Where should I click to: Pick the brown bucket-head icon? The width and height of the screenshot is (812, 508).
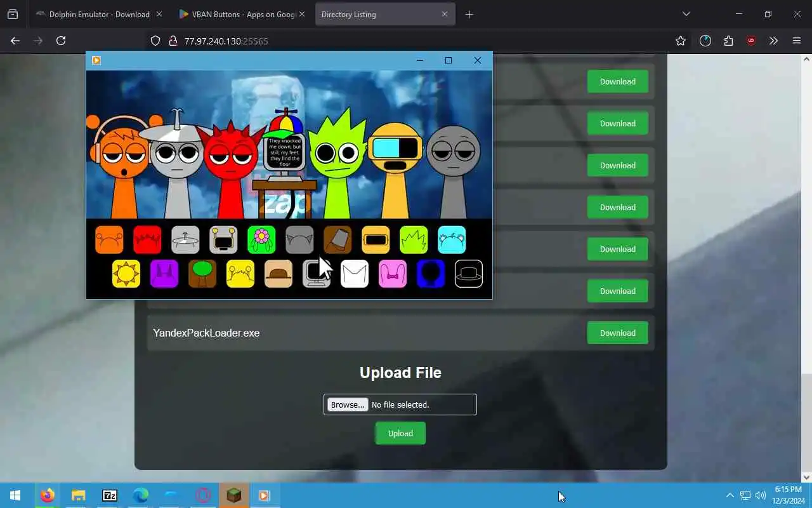pyautogui.click(x=337, y=240)
